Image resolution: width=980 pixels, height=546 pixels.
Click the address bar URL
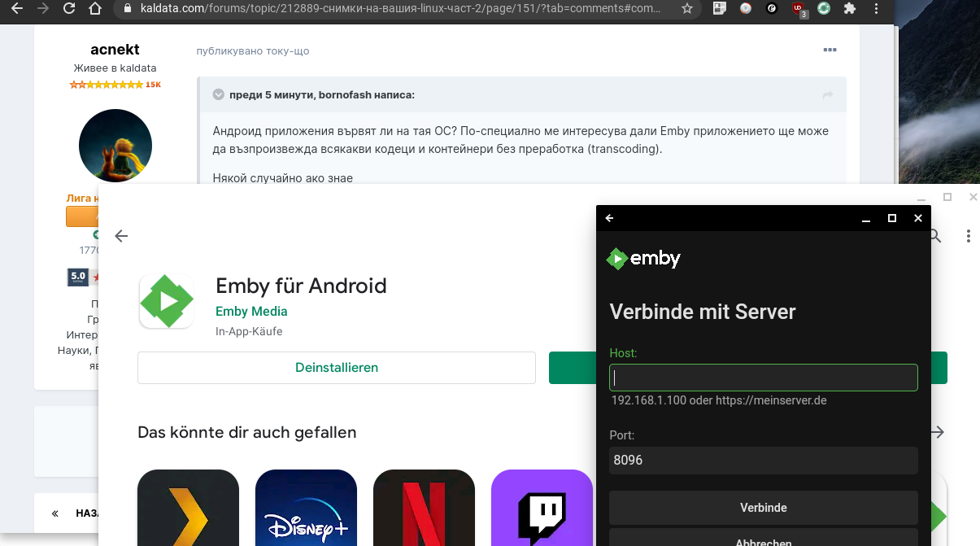pyautogui.click(x=399, y=9)
